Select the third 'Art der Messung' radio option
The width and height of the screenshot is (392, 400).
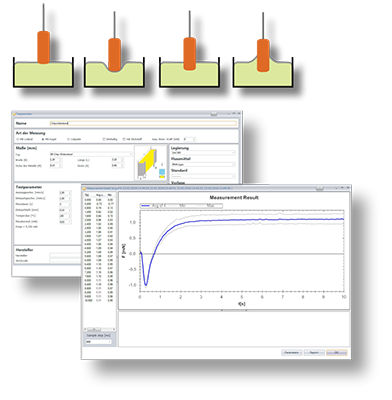click(x=68, y=139)
